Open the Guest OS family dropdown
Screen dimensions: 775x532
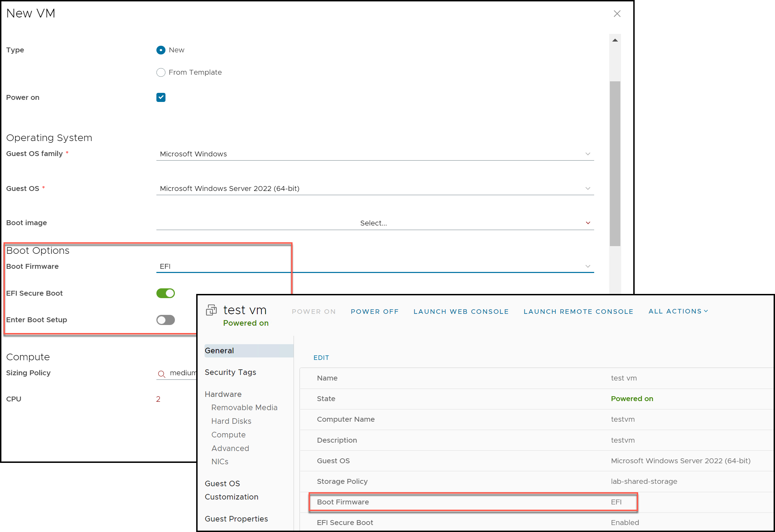(x=375, y=154)
